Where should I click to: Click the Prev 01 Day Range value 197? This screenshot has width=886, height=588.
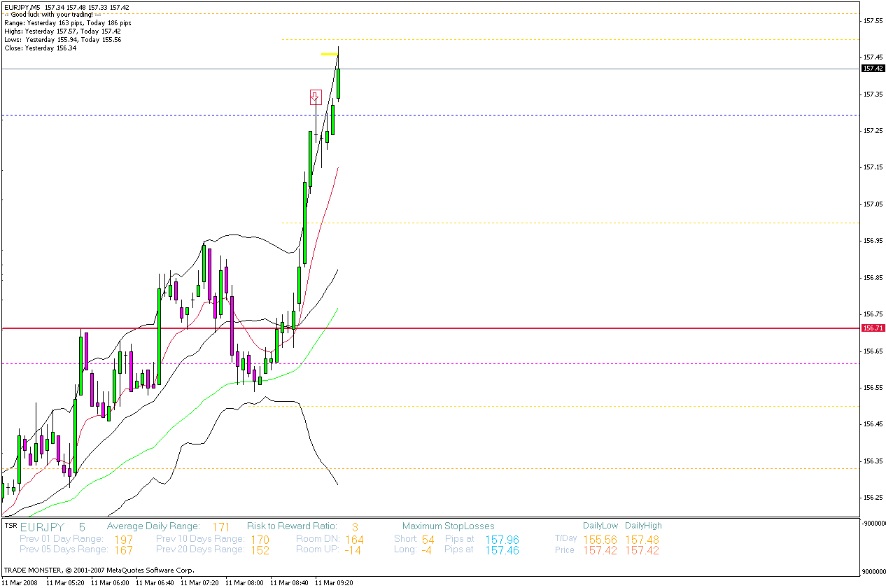(123, 540)
